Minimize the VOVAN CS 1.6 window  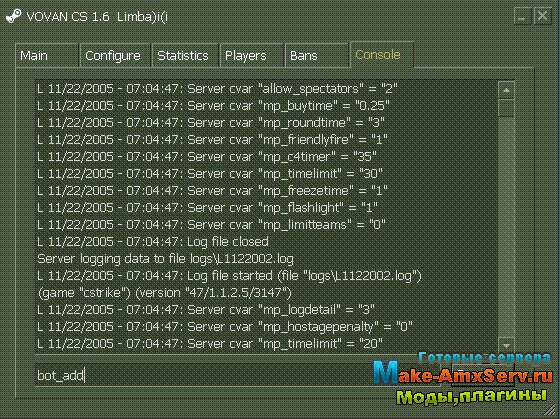pyautogui.click(x=522, y=16)
